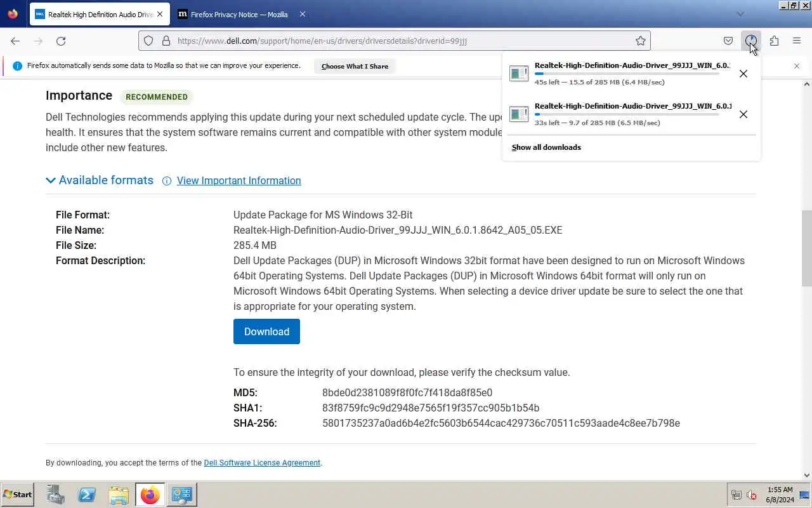
Task: Open the Firefox application menu
Action: tap(797, 41)
